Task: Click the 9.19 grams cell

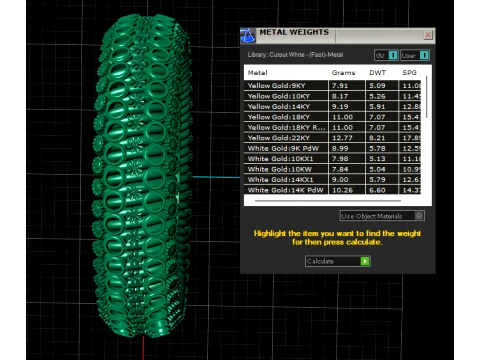Action: [347, 107]
